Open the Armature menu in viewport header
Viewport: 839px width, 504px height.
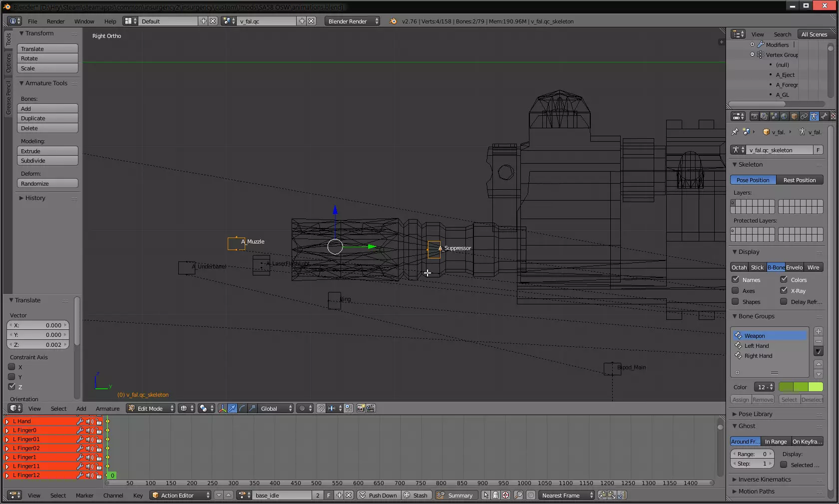click(x=107, y=409)
